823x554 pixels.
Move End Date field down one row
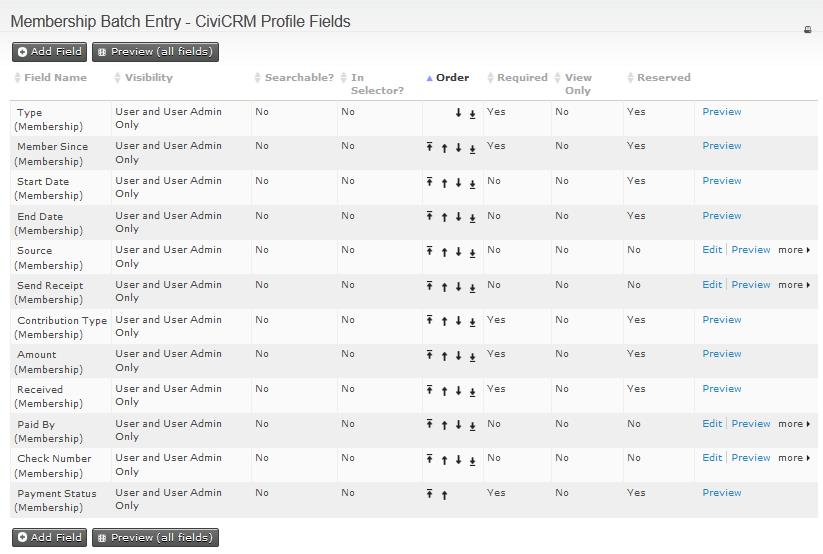(x=458, y=217)
